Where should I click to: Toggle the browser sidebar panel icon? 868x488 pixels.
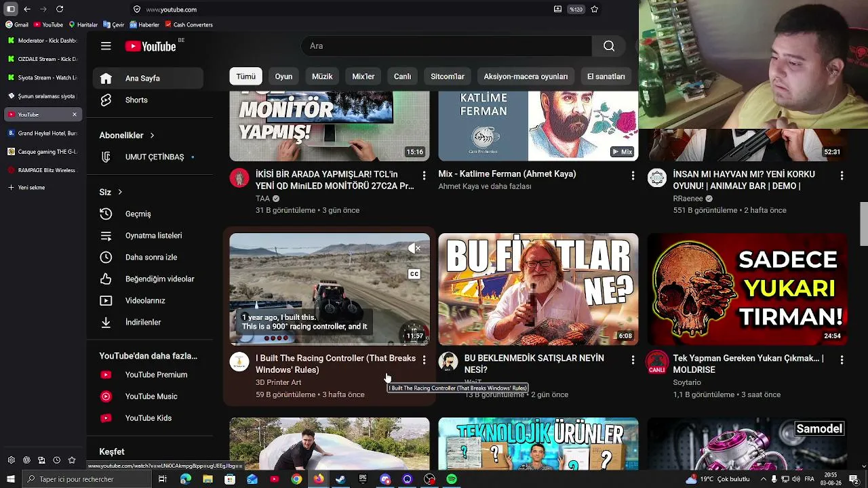(x=10, y=9)
